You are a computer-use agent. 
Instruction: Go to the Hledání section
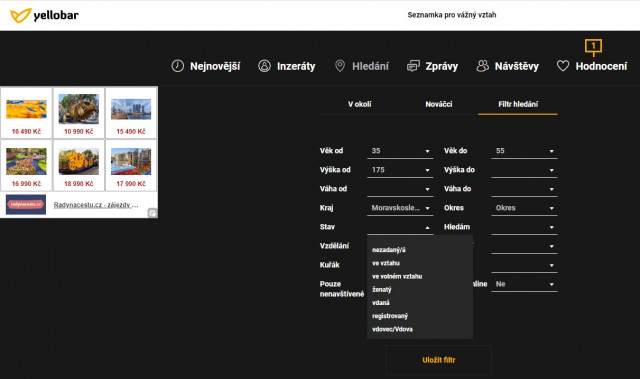pos(370,66)
